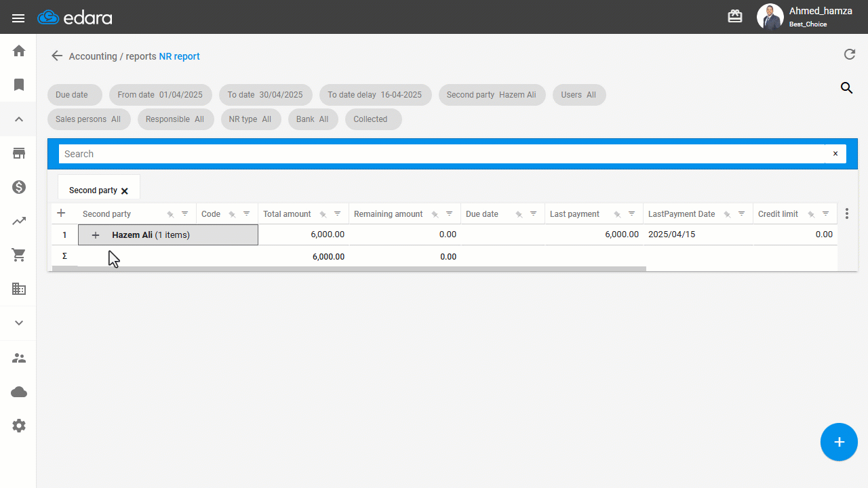Image resolution: width=868 pixels, height=488 pixels.
Task: Open the table three-dot options menu
Action: [x=846, y=213]
